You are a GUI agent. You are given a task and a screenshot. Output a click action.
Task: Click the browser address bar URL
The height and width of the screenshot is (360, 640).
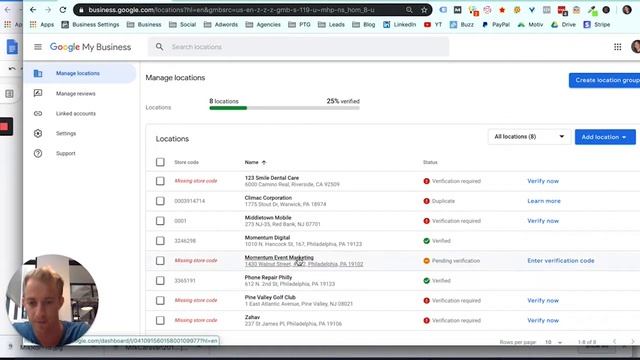(231, 10)
